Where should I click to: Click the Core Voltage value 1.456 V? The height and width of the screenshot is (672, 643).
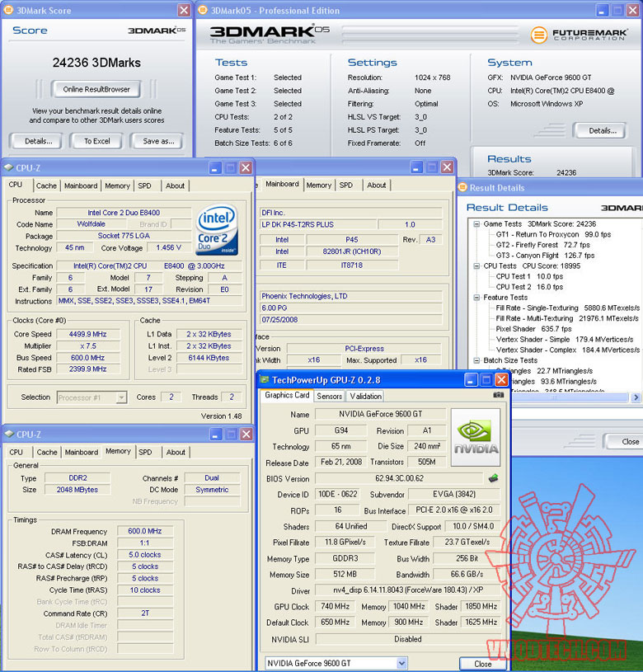tap(169, 247)
